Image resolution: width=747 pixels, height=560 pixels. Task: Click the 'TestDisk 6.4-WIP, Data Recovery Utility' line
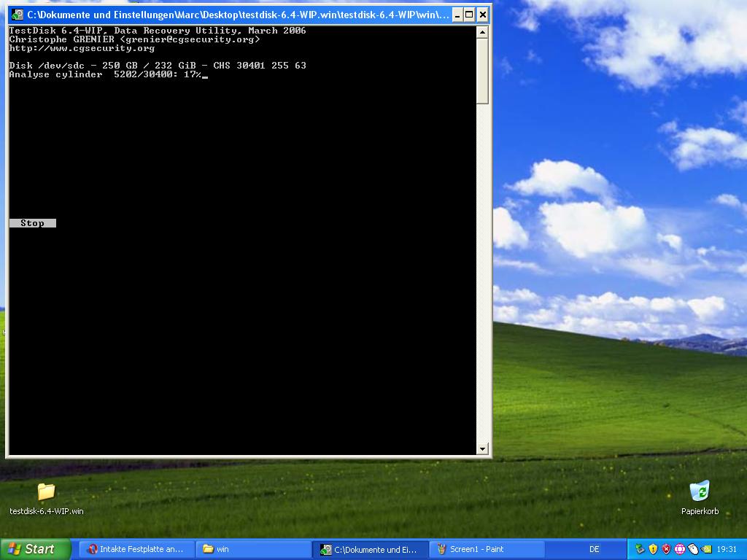point(158,31)
